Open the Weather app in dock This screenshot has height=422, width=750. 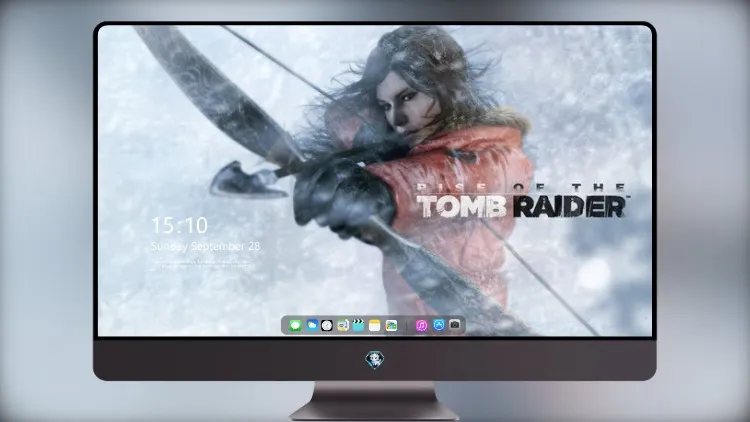(312, 325)
